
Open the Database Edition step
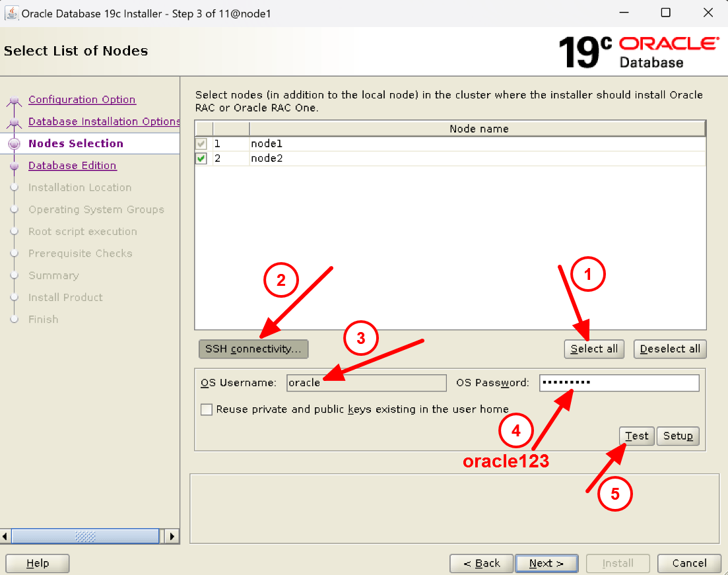[x=73, y=165]
